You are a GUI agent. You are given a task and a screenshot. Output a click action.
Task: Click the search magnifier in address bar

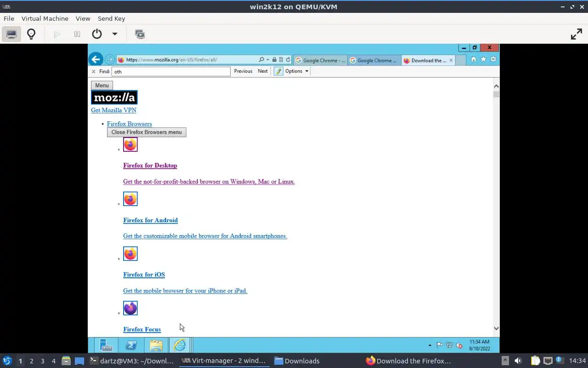261,60
